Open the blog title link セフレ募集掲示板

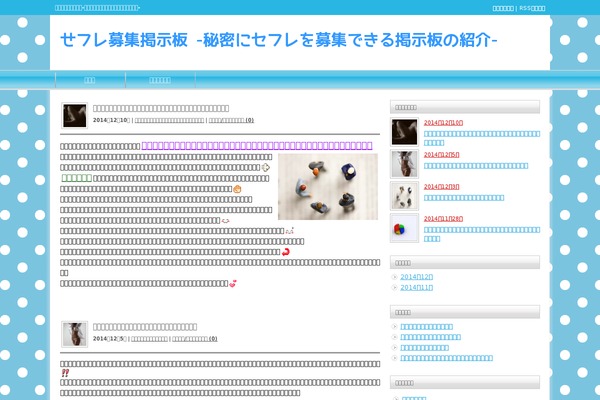(278, 40)
